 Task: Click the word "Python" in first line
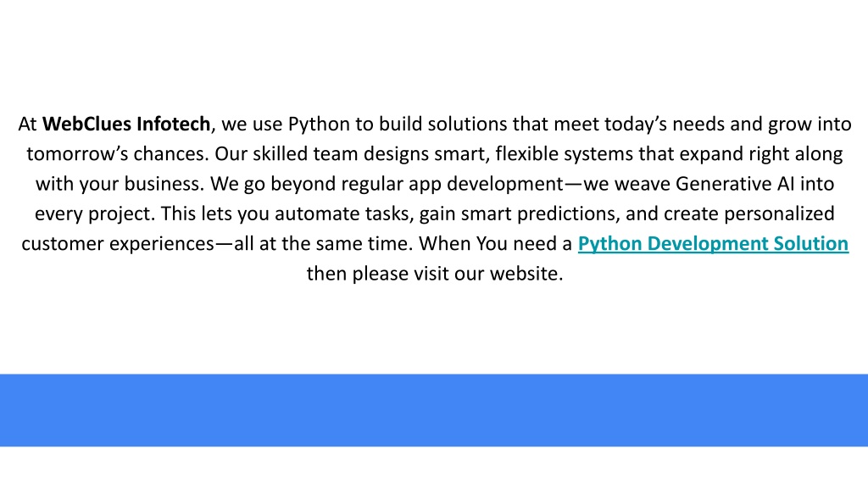(320, 125)
